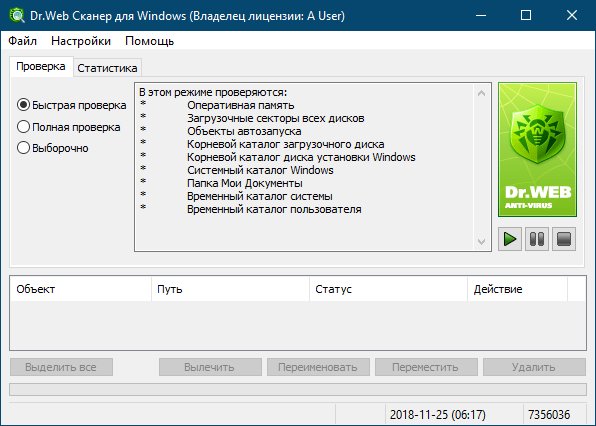The height and width of the screenshot is (426, 596).
Task: Open the Настройки menu
Action: tap(81, 41)
